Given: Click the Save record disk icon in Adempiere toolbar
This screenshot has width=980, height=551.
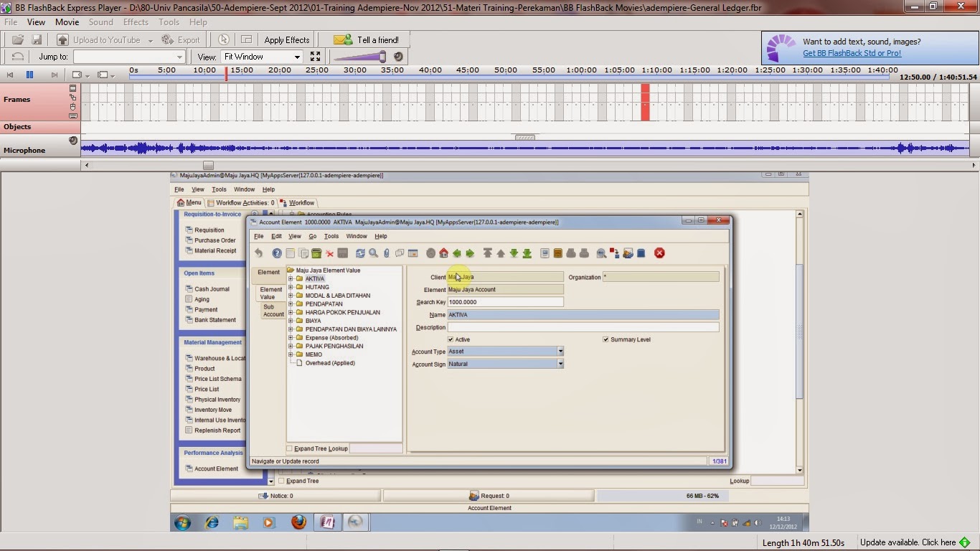Looking at the screenshot, I should [x=343, y=253].
